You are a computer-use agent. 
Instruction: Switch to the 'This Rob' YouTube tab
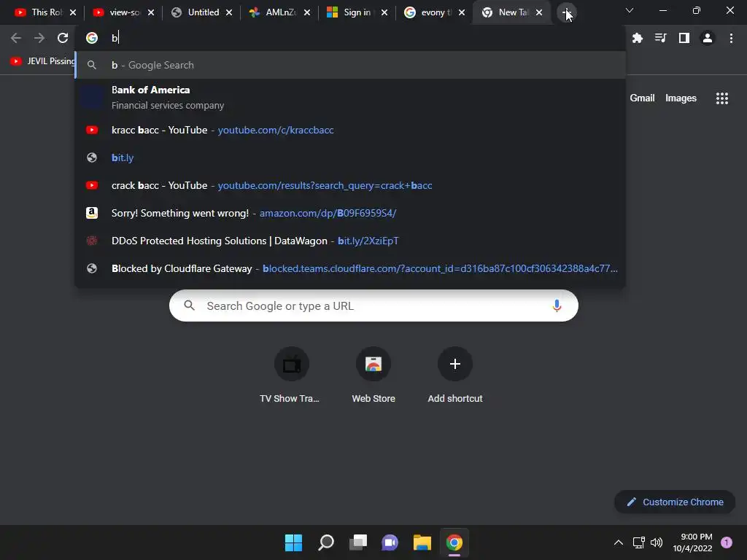40,12
